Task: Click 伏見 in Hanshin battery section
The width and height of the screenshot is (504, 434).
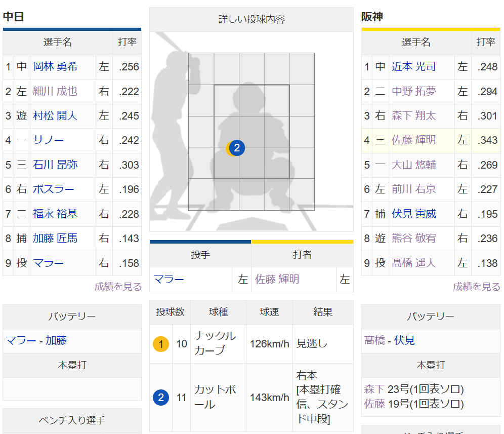Action: (x=404, y=340)
